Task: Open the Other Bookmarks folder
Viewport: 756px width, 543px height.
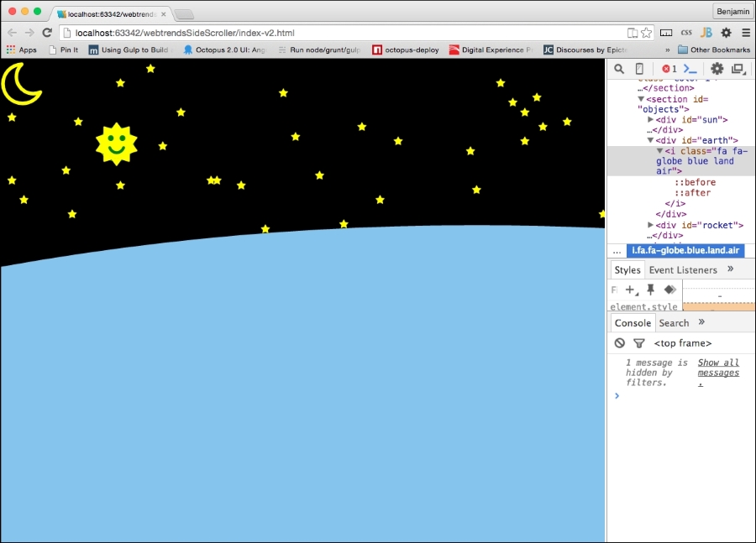Action: tap(714, 50)
